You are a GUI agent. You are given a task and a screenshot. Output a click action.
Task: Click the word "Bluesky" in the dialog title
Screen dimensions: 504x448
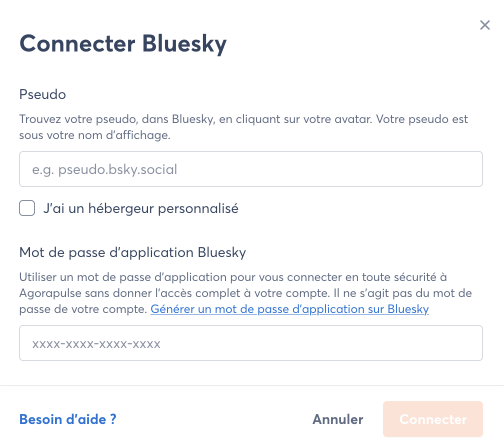pos(184,43)
